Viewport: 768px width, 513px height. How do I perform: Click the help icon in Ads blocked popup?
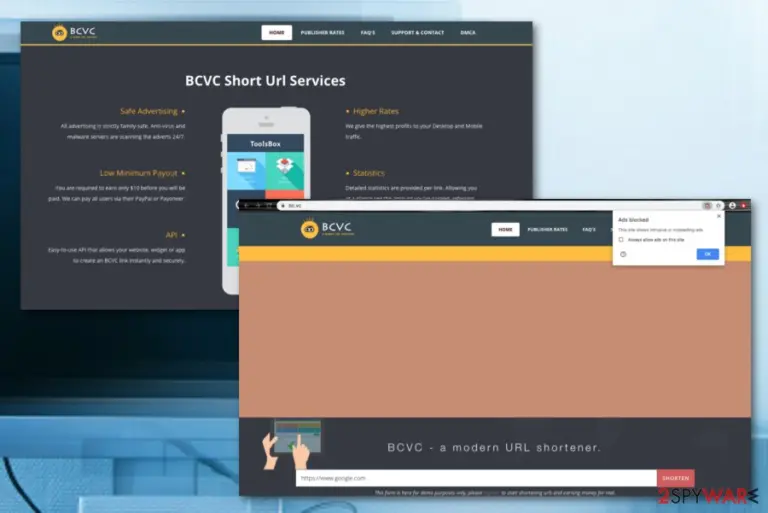pyautogui.click(x=623, y=254)
